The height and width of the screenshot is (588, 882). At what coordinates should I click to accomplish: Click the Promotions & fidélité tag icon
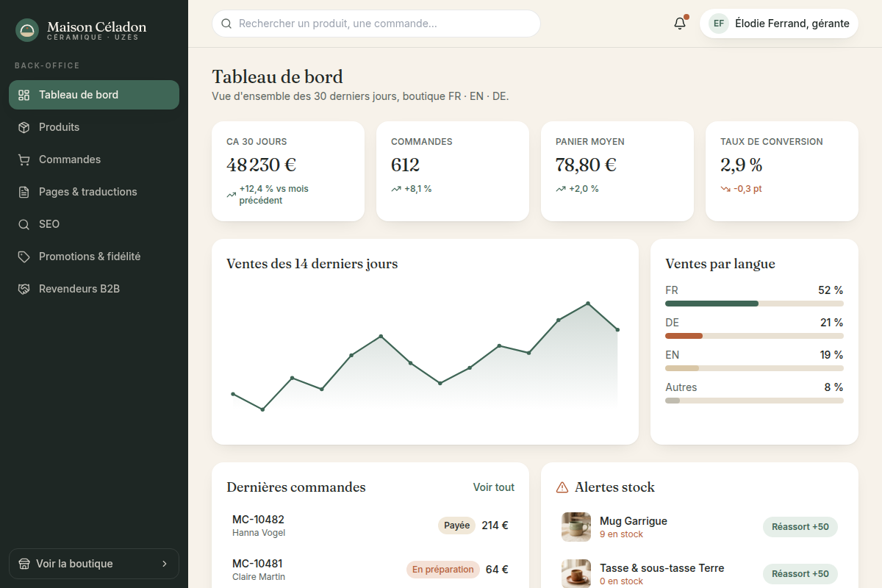[x=24, y=257]
